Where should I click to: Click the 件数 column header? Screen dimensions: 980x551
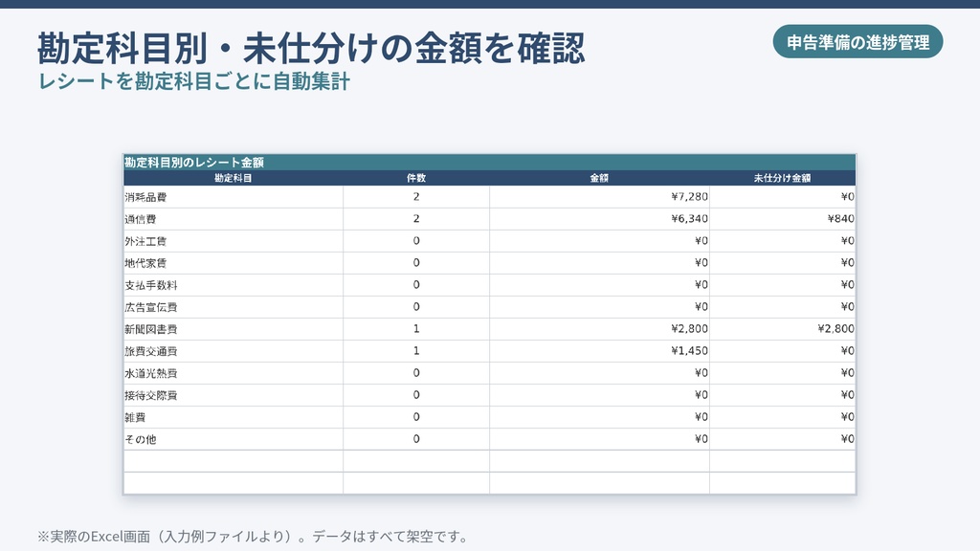416,178
